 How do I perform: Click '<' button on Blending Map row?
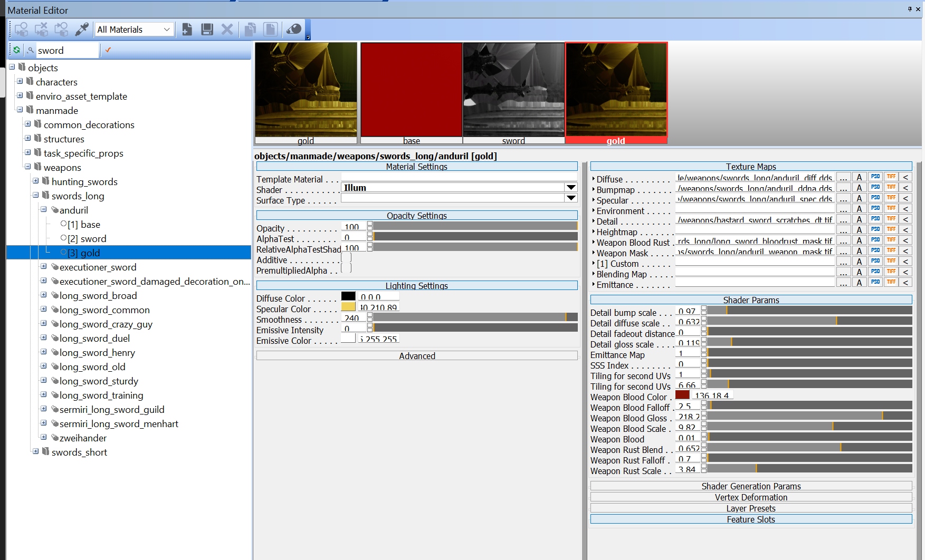tap(905, 272)
